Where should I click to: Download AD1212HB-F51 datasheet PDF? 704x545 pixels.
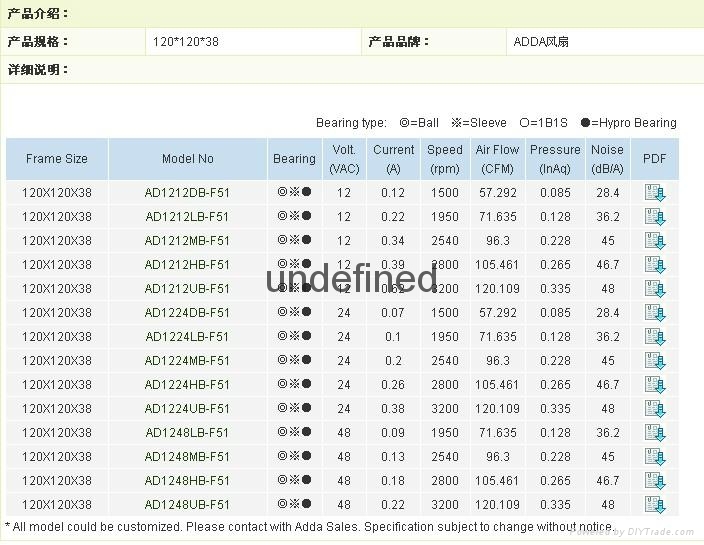point(655,265)
